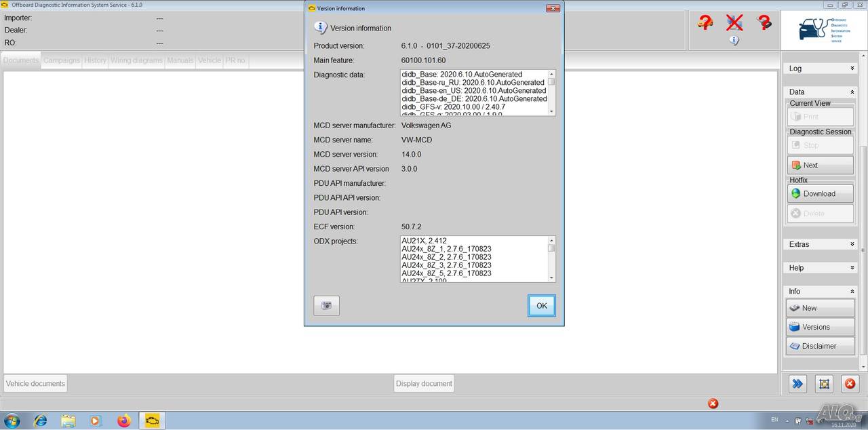Click the screenshot camera button in dialog
The height and width of the screenshot is (430, 868).
pyautogui.click(x=326, y=305)
